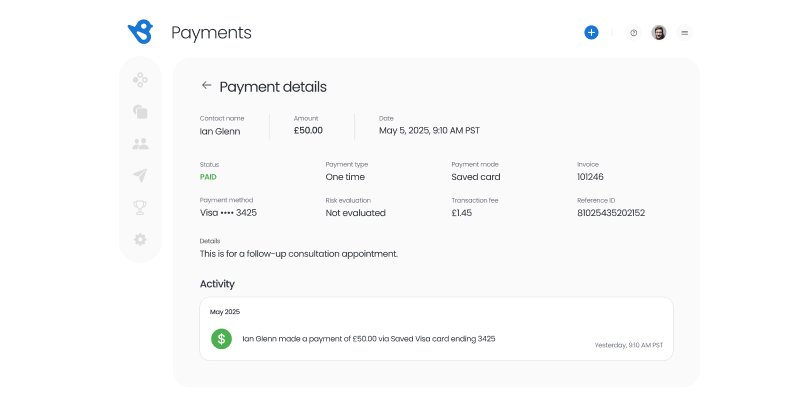Click reference ID 81025435202152
The width and height of the screenshot is (812, 400).
point(611,212)
